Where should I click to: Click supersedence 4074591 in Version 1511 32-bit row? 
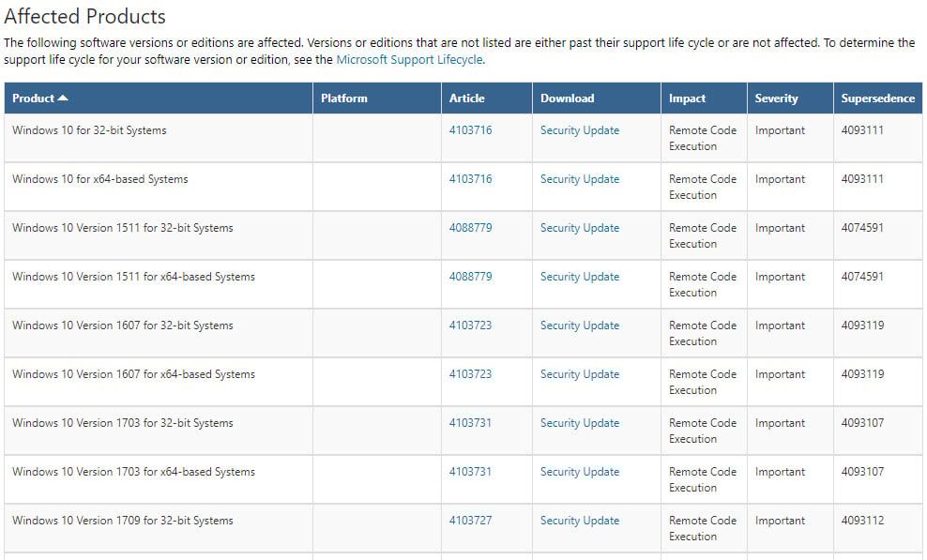click(862, 228)
